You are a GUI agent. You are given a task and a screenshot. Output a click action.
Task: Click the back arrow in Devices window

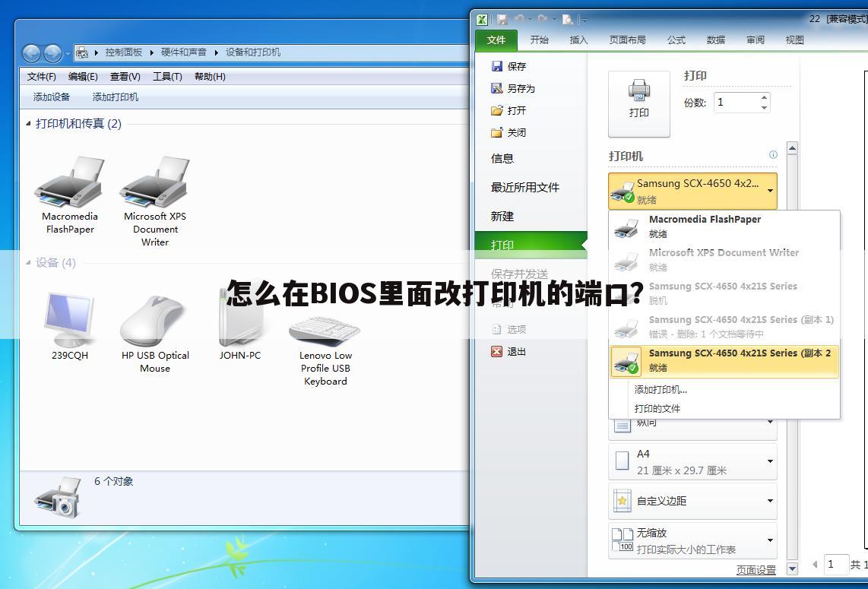(31, 52)
